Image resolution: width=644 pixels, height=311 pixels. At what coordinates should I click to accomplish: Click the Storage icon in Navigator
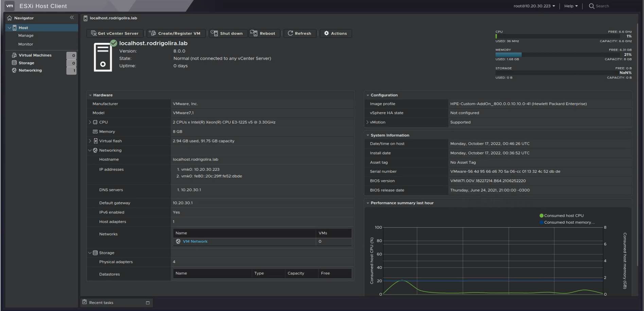point(14,63)
